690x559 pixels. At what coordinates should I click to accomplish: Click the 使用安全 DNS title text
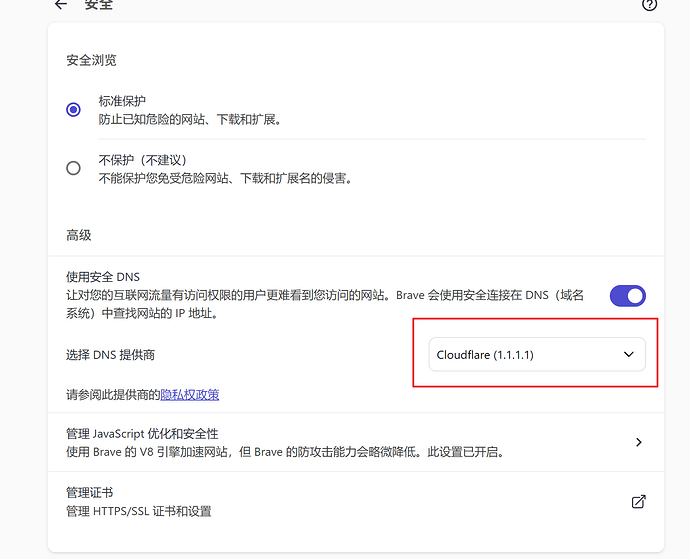[x=103, y=277]
